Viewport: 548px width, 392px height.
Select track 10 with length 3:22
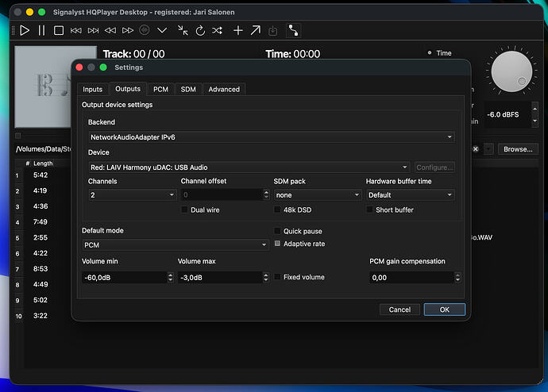click(x=41, y=316)
